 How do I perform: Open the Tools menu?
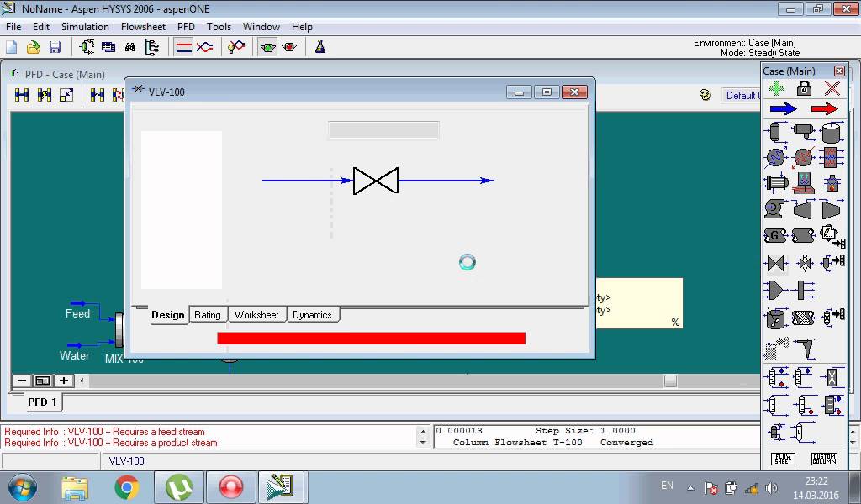tap(219, 26)
